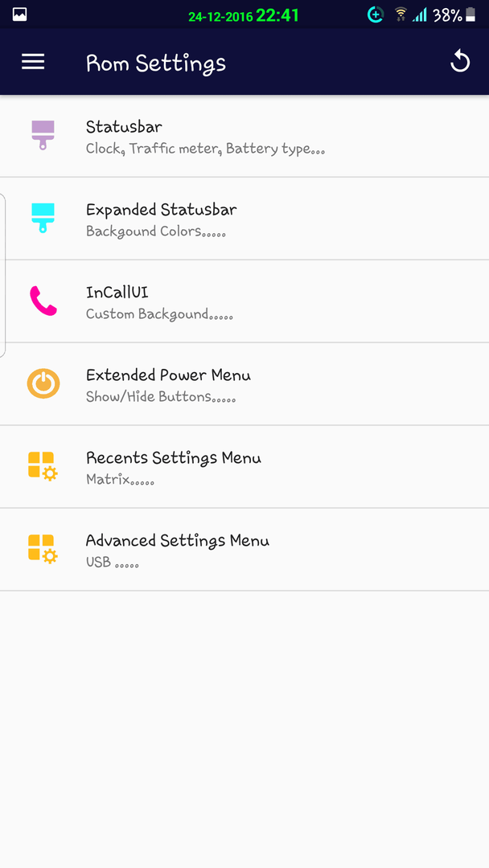Open Advanced Settings Menu
Viewport: 489px width, 868px height.
tap(244, 549)
